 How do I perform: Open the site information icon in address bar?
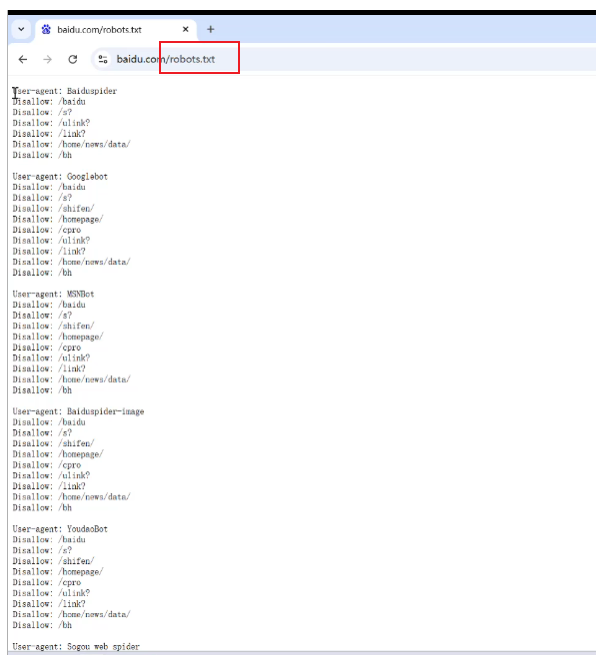click(x=103, y=59)
